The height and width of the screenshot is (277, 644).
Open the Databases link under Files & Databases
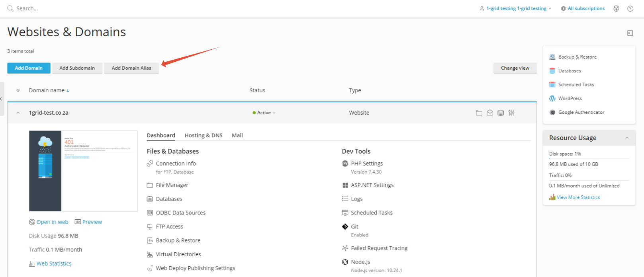169,199
